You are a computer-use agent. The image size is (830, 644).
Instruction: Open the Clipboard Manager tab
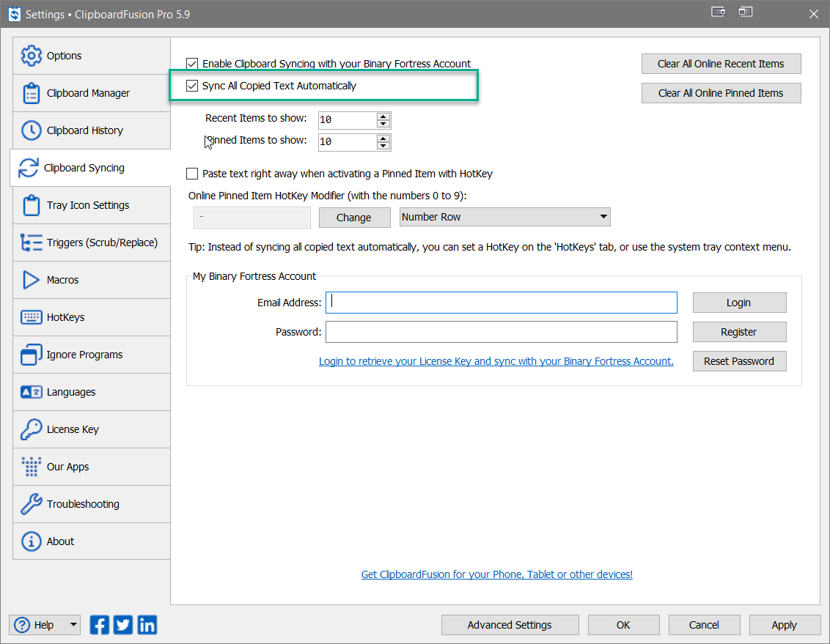coord(92,93)
